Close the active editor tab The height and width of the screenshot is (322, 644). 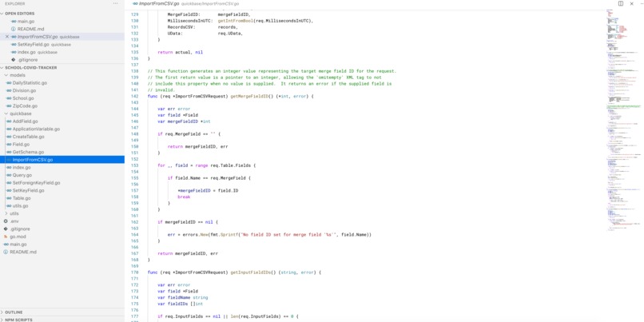click(632, 4)
